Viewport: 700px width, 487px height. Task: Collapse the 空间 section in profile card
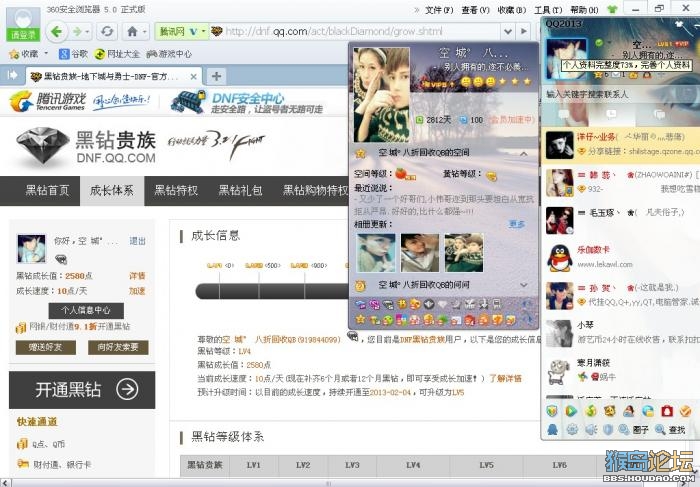[524, 154]
